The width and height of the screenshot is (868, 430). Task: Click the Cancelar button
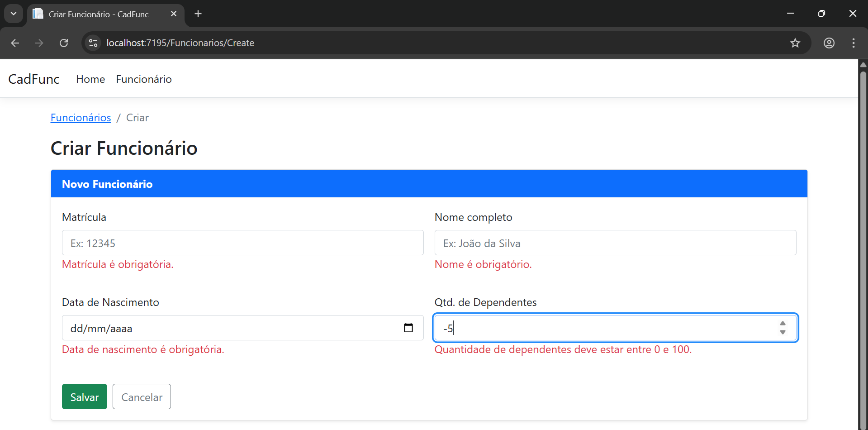141,397
